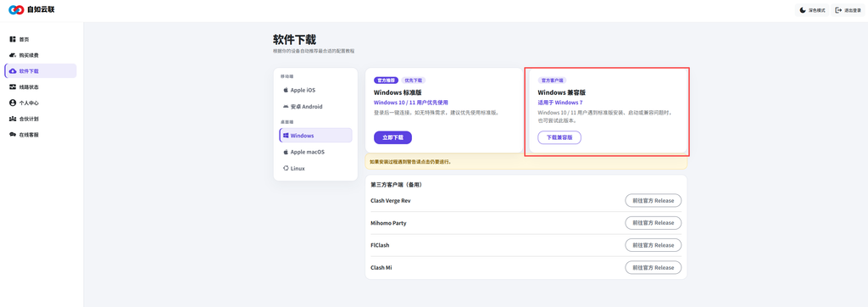Viewport: 868px width, 307px height.
Task: Select the 安卓 Android platform
Action: 315,106
